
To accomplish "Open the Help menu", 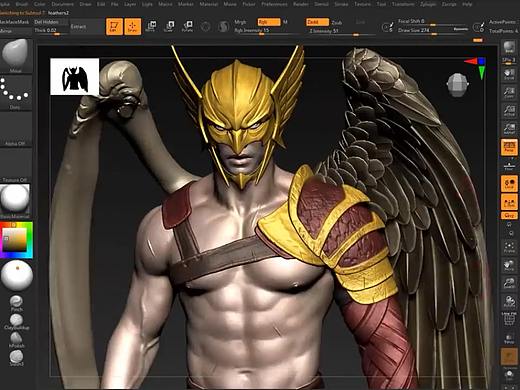I will [467, 4].
